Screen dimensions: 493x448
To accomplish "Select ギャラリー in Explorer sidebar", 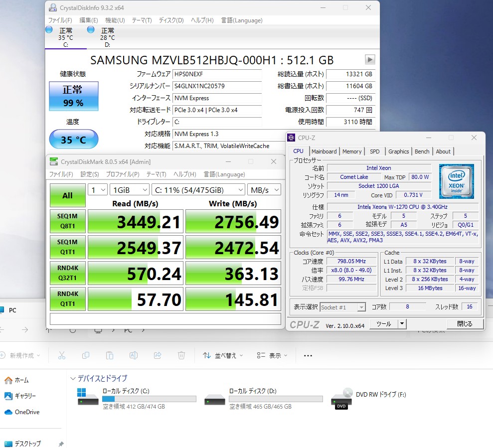I will 20,396.
